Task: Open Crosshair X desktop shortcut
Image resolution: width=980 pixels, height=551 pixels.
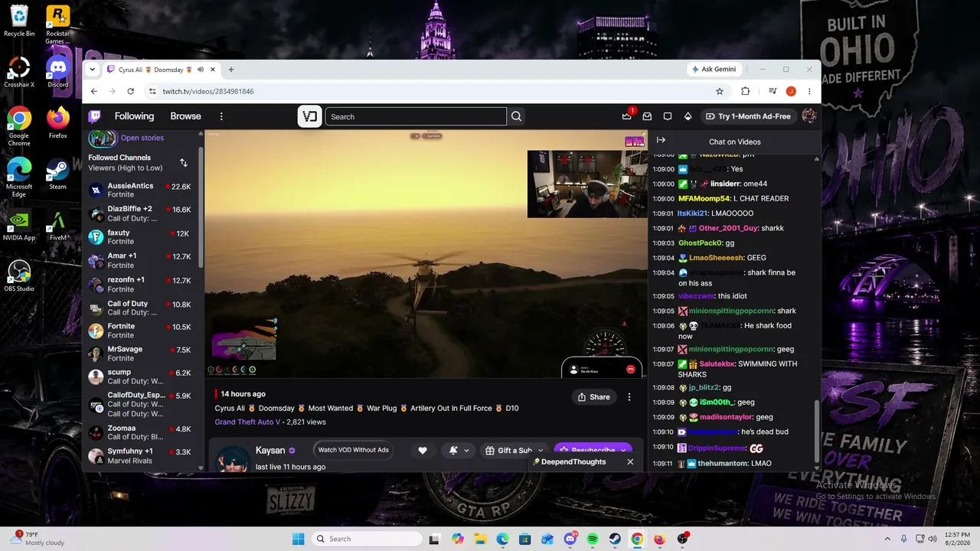Action: (19, 72)
